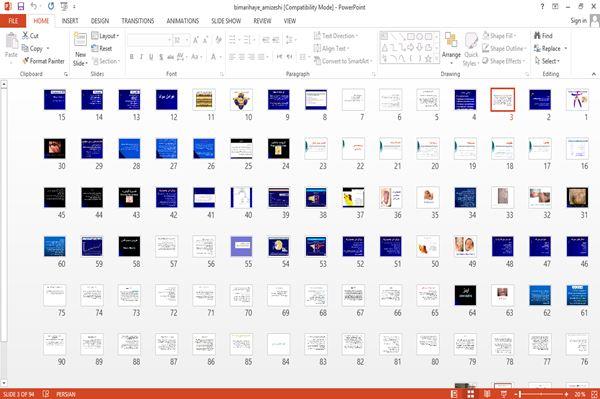Image resolution: width=600 pixels, height=399 pixels.
Task: Click the Sign in link
Action: click(x=578, y=21)
